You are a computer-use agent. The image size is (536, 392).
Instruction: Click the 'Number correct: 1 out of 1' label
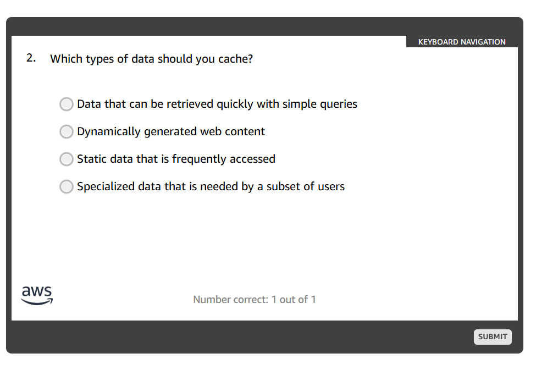pyautogui.click(x=255, y=299)
